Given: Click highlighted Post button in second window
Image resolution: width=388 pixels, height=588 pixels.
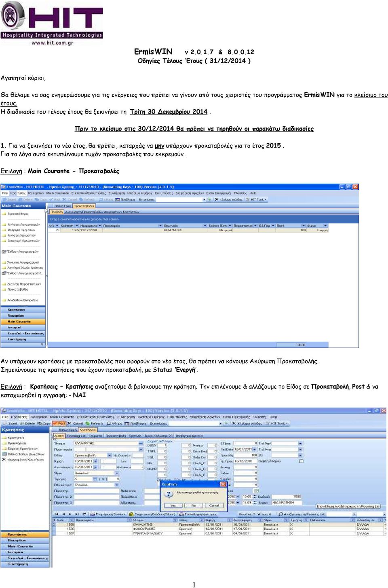Looking at the screenshot, I should [59, 423].
